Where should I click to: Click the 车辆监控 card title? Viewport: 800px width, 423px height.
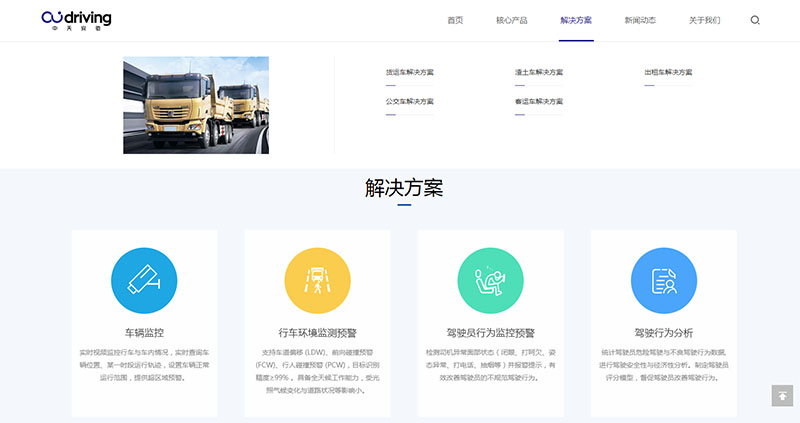(x=144, y=332)
